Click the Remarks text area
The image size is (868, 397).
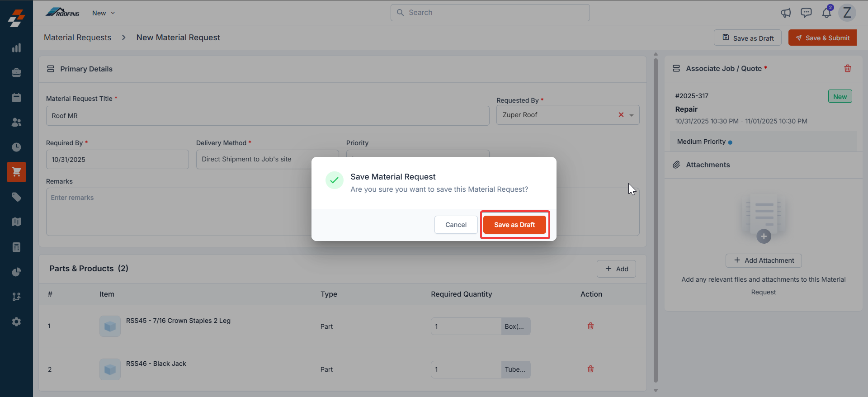(x=343, y=212)
